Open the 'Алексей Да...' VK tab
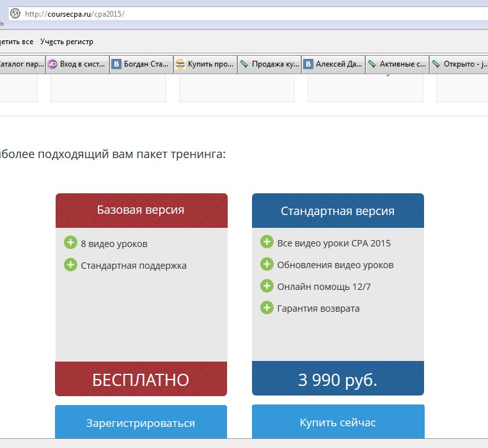Screen dimensions: 488x448 click(x=333, y=64)
